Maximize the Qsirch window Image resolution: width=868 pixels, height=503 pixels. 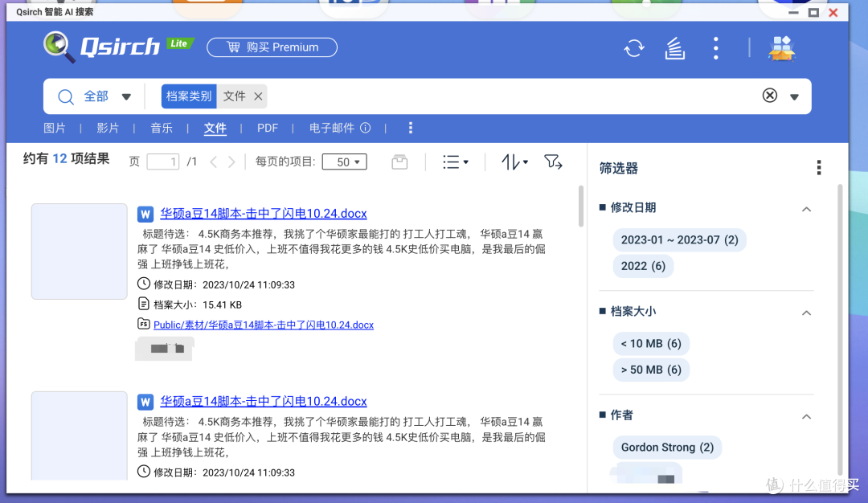pyautogui.click(x=813, y=12)
